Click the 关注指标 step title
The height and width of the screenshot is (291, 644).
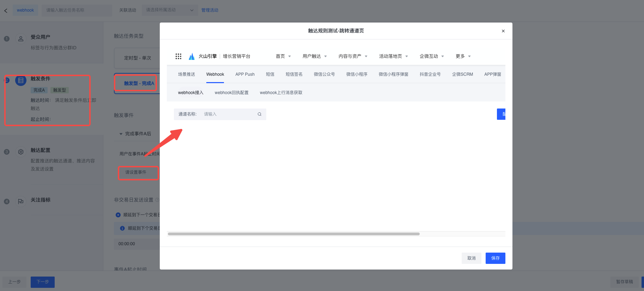point(41,200)
